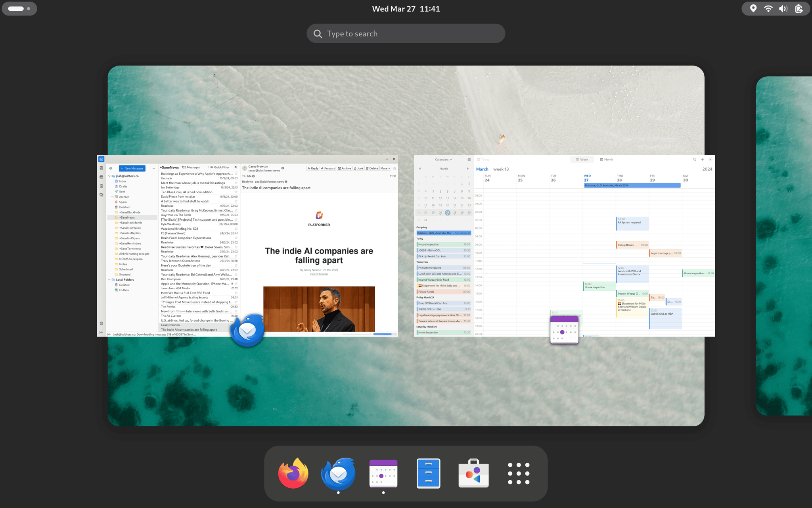This screenshot has width=812, height=508.
Task: Launch GNOME Calendar from the dock
Action: click(x=383, y=473)
